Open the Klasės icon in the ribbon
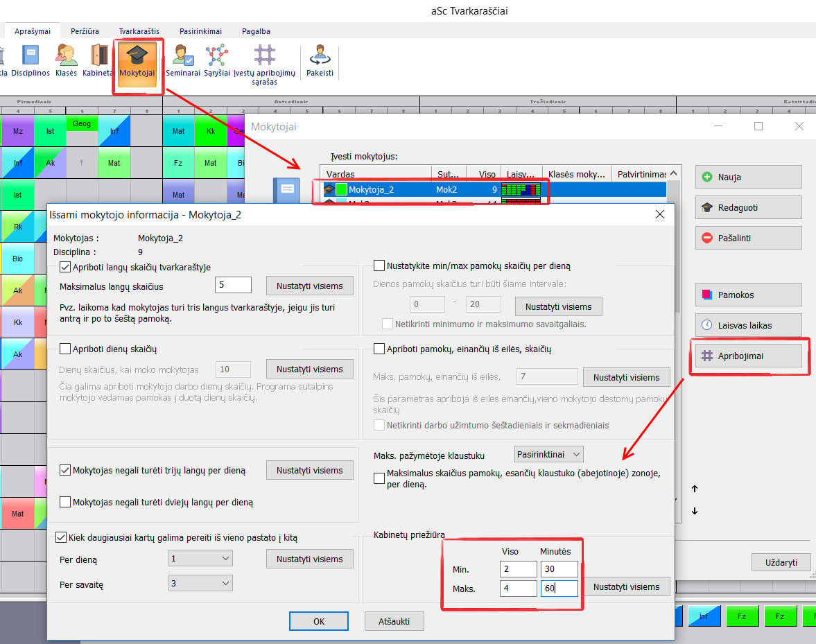 67,60
